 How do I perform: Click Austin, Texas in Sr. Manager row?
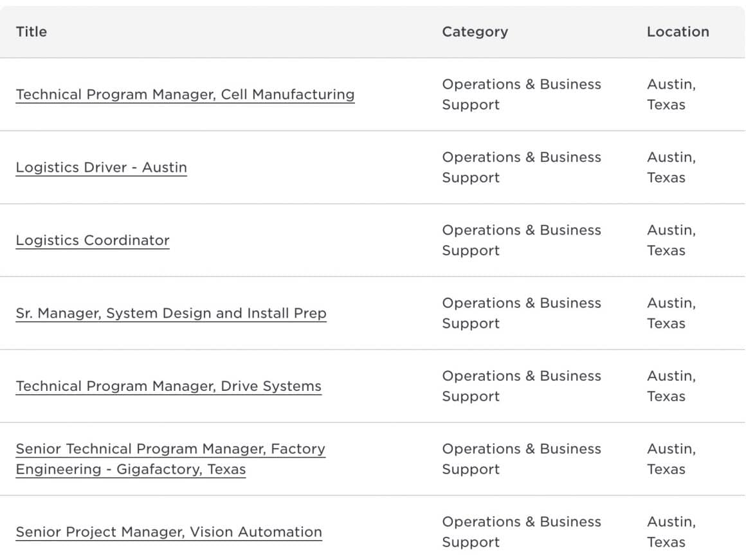click(x=671, y=313)
